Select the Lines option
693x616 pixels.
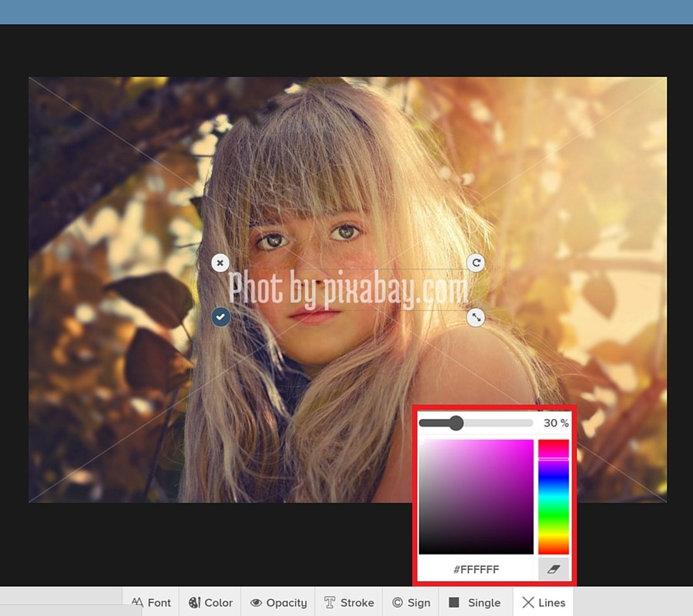pyautogui.click(x=543, y=602)
